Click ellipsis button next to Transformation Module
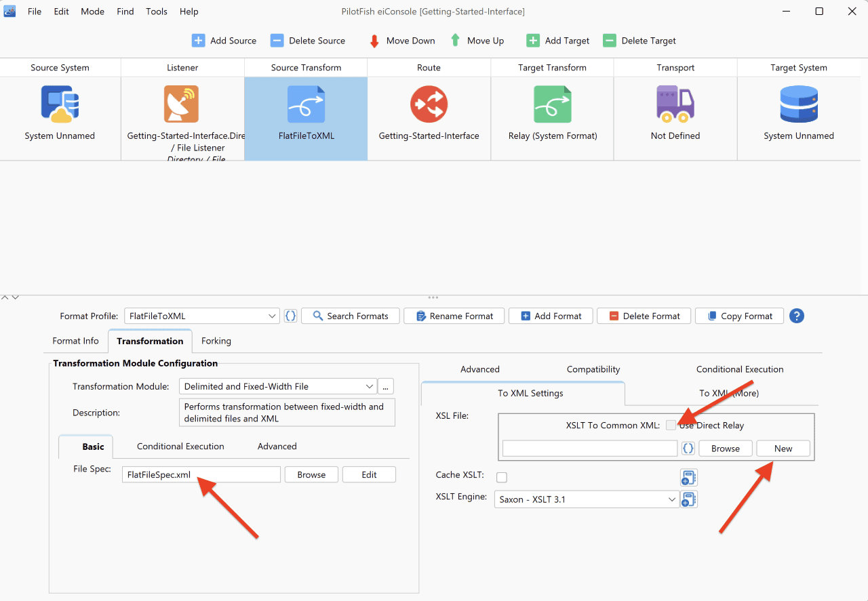 pos(386,386)
